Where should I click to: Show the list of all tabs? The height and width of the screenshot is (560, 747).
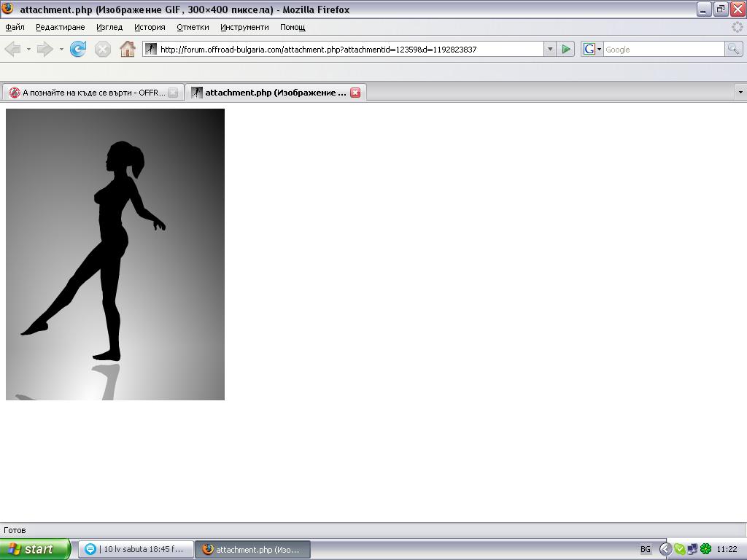pos(740,93)
